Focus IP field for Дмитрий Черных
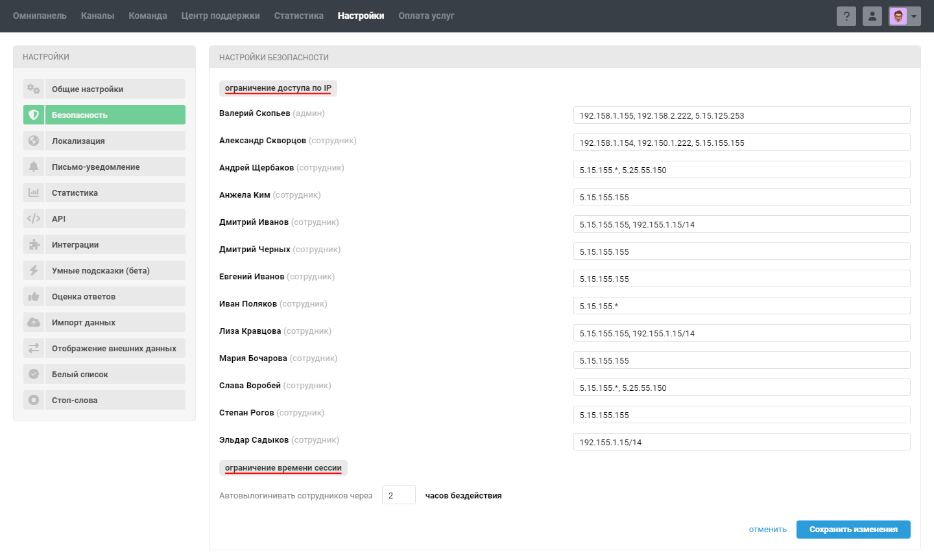 [742, 251]
